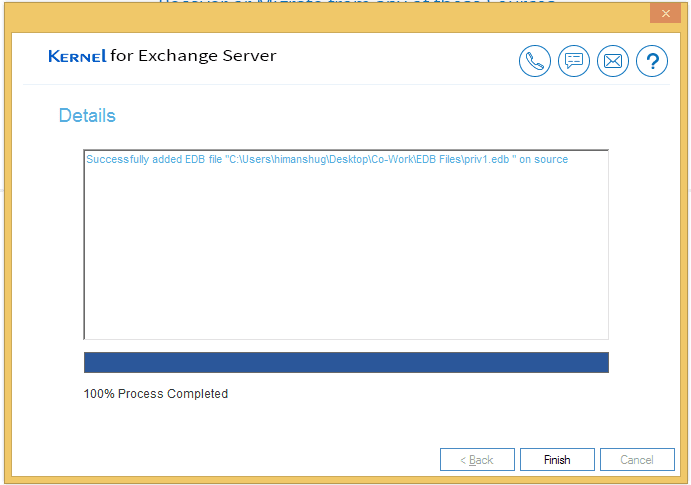This screenshot has width=691, height=485.
Task: Go back with the < Back button
Action: 477,459
